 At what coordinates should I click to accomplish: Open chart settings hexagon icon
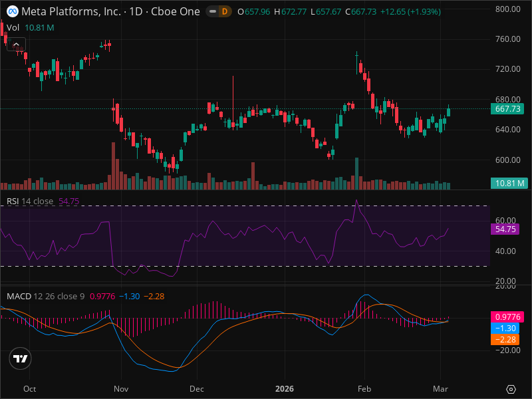[511, 389]
